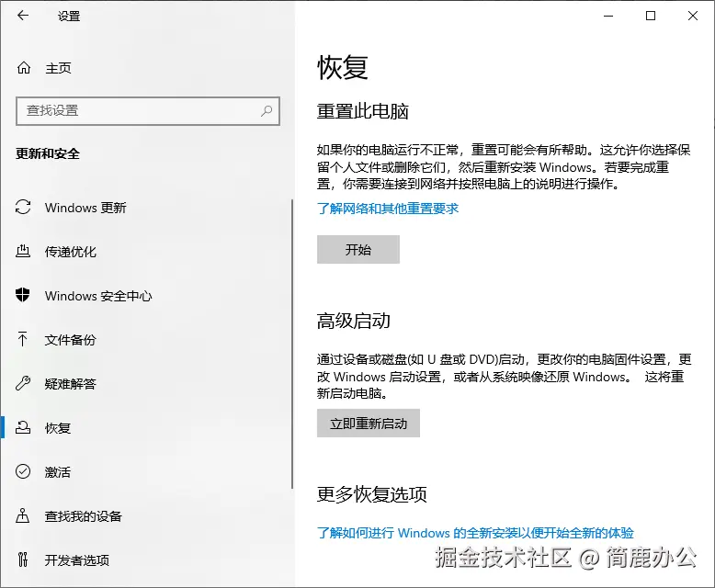715x588 pixels.
Task: Click the 激活 checkmark circle icon
Action: (x=23, y=471)
